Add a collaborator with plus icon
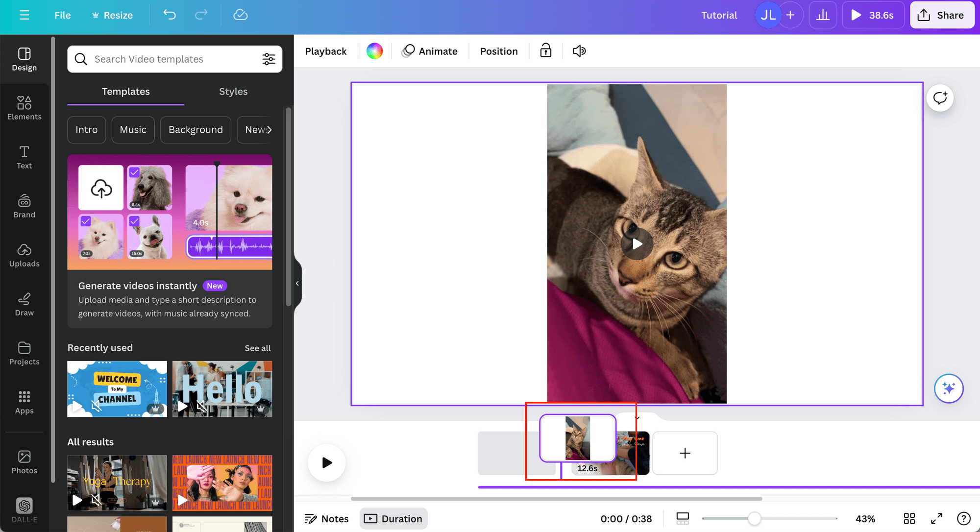This screenshot has width=980, height=532. tap(790, 15)
